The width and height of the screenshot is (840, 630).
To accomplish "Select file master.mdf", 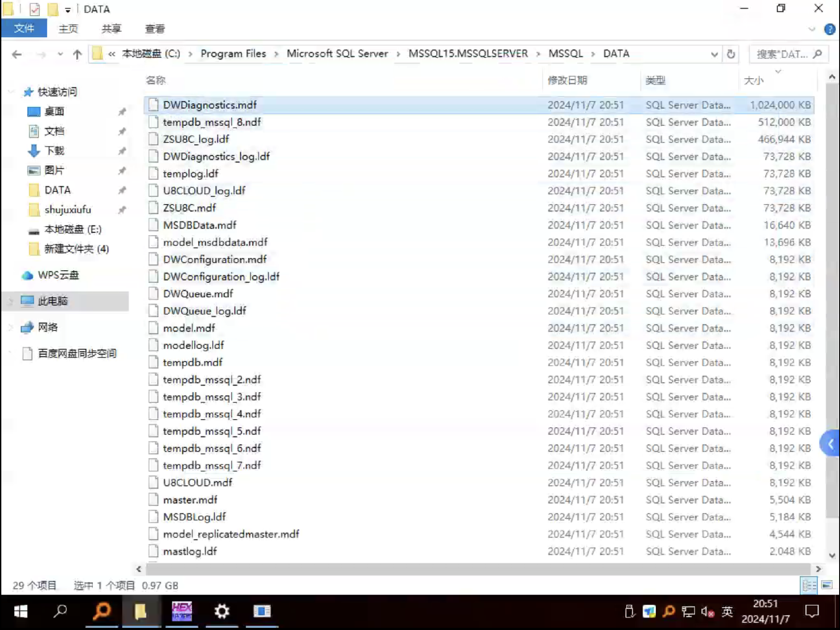I will tap(479, 500).
